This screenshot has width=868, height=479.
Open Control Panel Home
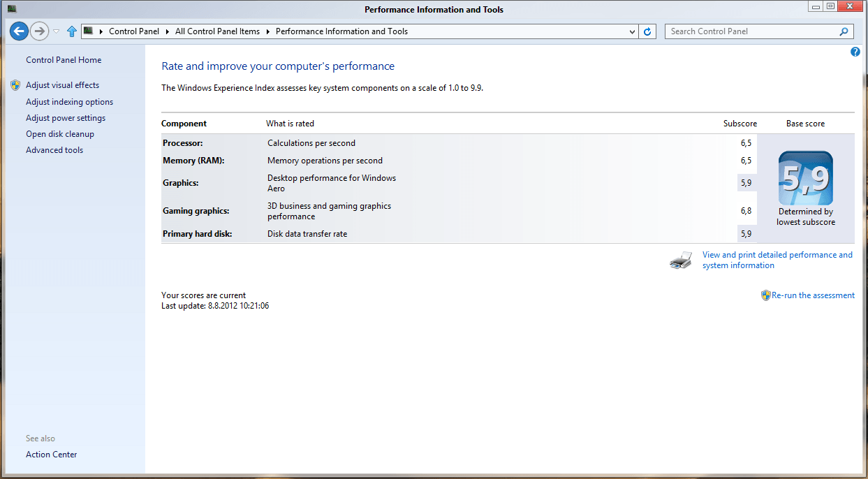pos(64,60)
